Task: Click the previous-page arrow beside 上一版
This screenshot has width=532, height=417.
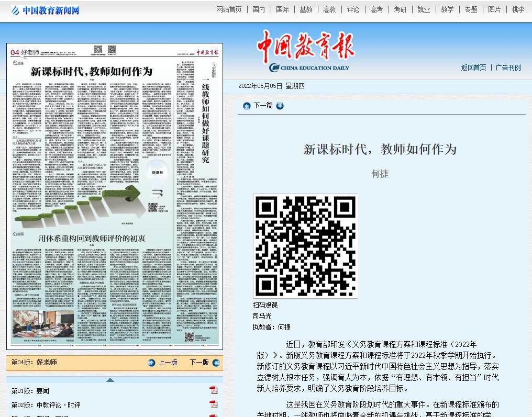Action: point(151,363)
